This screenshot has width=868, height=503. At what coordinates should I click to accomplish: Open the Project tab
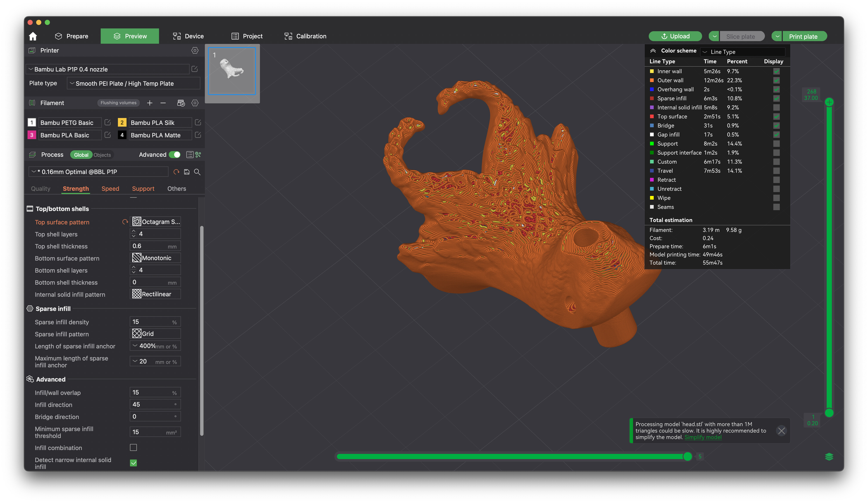click(247, 36)
